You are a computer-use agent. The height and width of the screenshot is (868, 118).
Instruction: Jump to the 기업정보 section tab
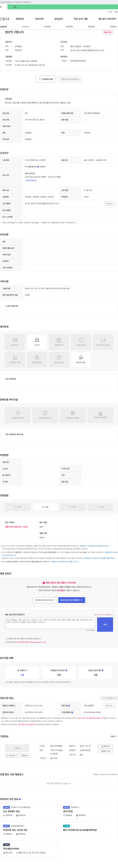[113, 27]
